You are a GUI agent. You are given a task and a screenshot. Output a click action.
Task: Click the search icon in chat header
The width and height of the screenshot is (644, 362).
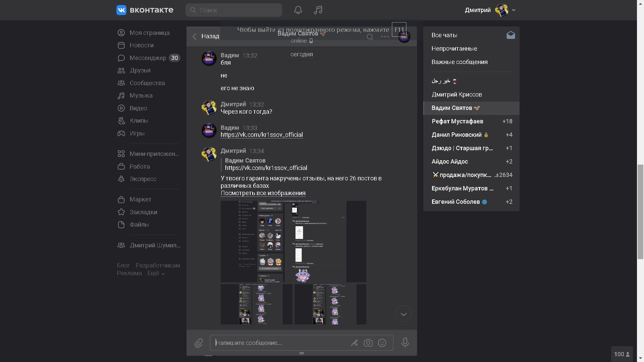point(370,37)
